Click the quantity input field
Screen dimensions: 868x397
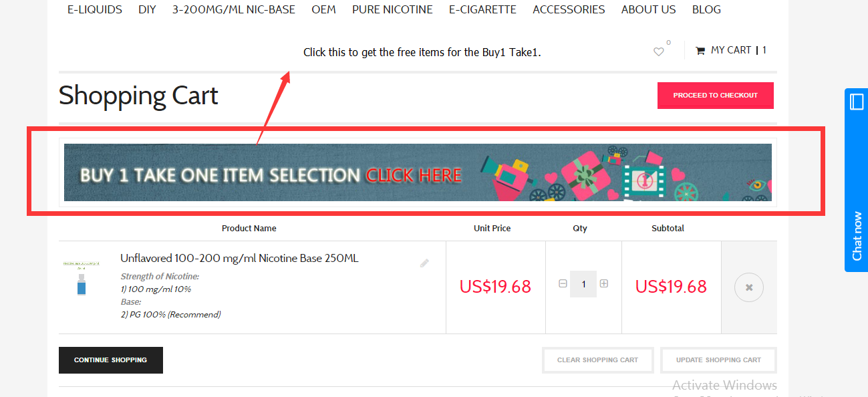click(x=583, y=284)
